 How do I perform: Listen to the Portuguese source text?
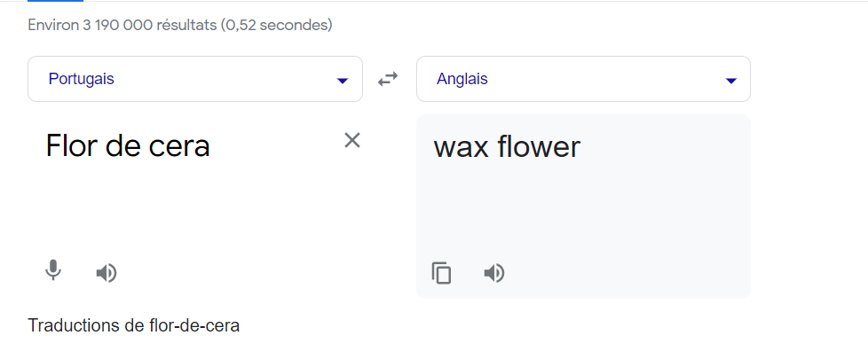107,273
